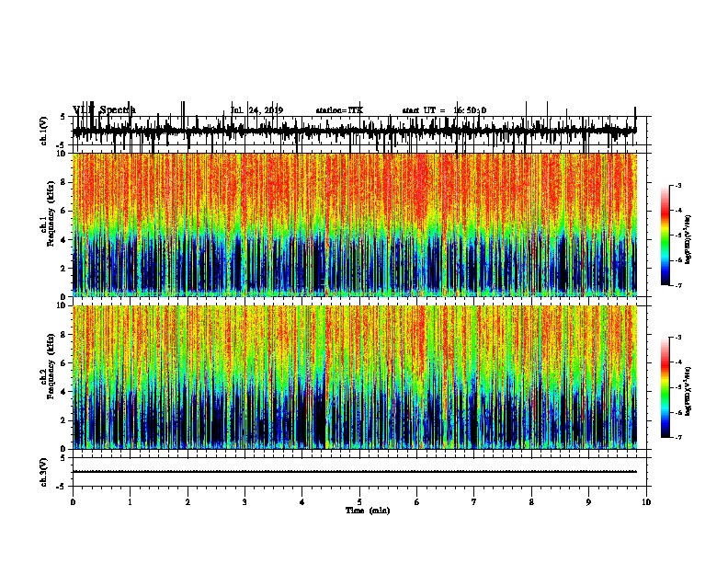The height and width of the screenshot is (563, 728).
Task: Click the '6' kHz tick on ch.2 spectrogram
Action: click(64, 363)
